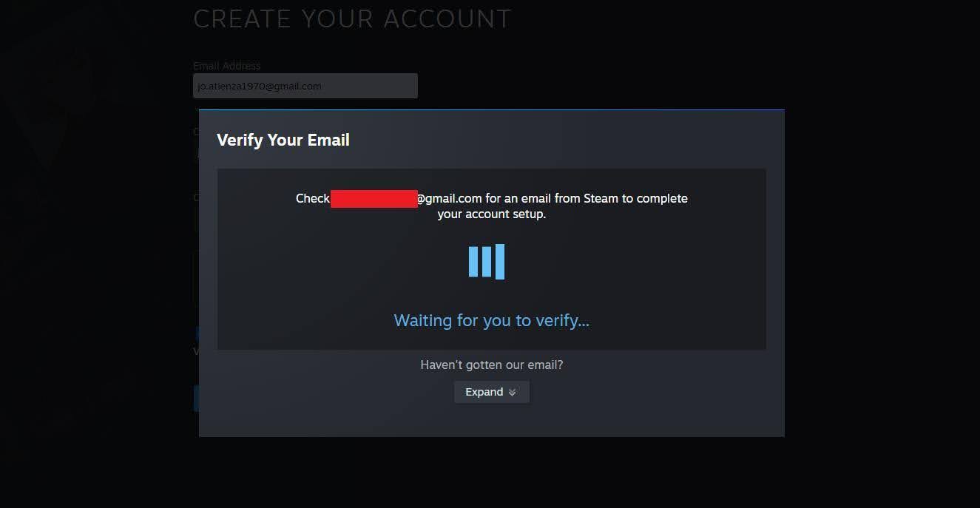Click the 'Verify Your Email' dialog title
Image resolution: width=980 pixels, height=508 pixels.
tap(283, 140)
